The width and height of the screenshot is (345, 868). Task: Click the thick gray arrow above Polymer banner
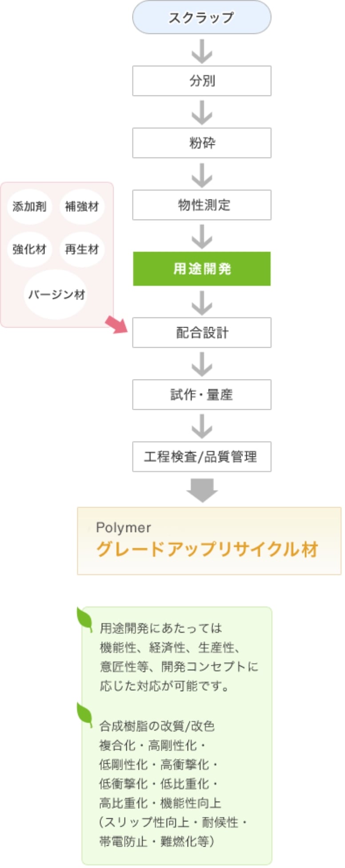pyautogui.click(x=202, y=490)
